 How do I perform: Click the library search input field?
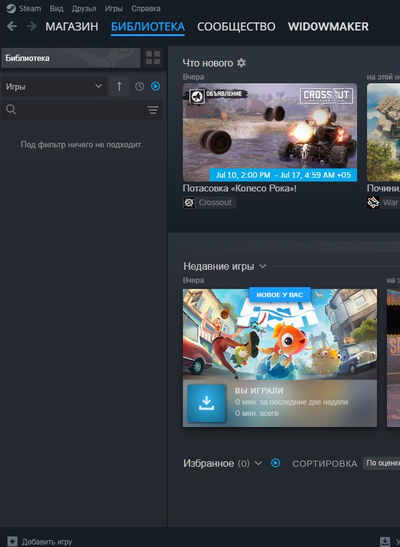pyautogui.click(x=82, y=110)
